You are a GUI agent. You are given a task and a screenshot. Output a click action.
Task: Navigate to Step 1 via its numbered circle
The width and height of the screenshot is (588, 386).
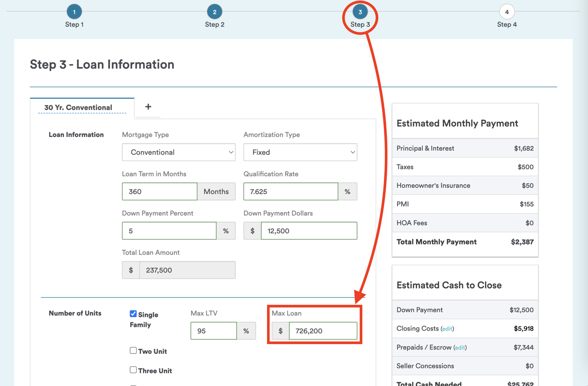pos(74,12)
